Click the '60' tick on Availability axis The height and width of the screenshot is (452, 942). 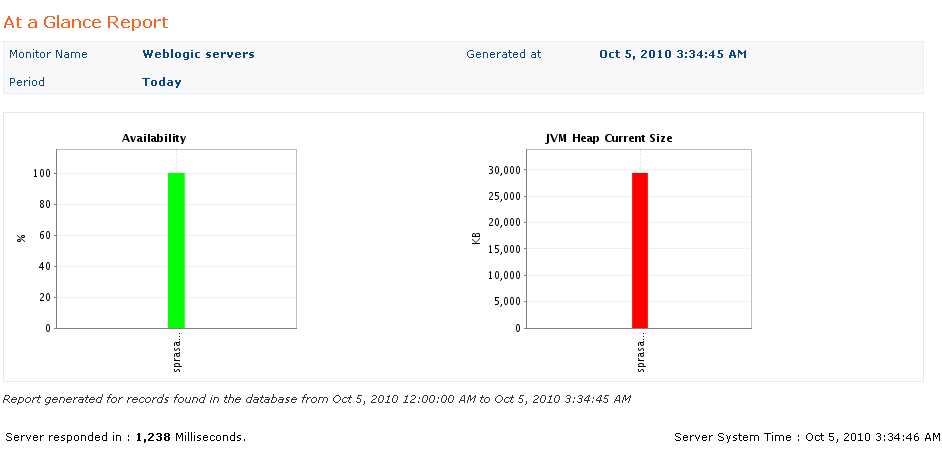tap(46, 236)
